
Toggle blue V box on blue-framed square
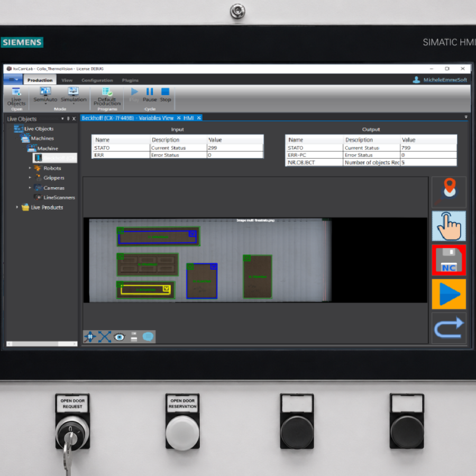(x=214, y=266)
